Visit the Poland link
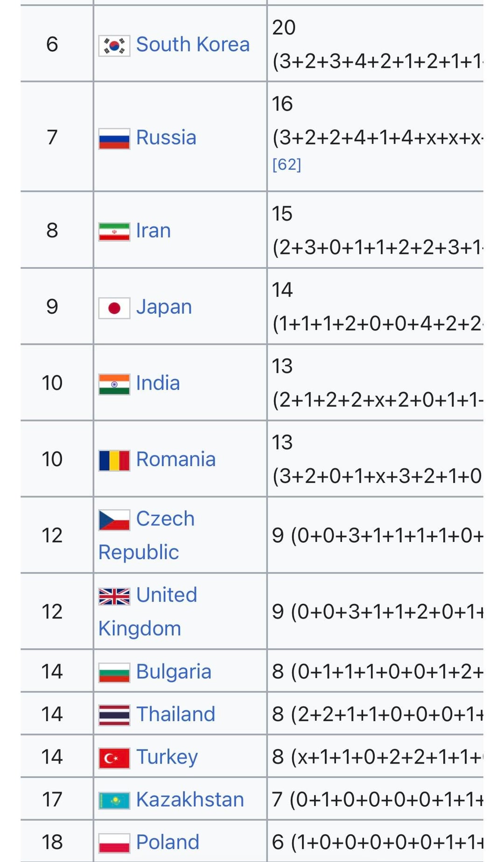Viewport: 504px width, 862px height. click(x=168, y=842)
